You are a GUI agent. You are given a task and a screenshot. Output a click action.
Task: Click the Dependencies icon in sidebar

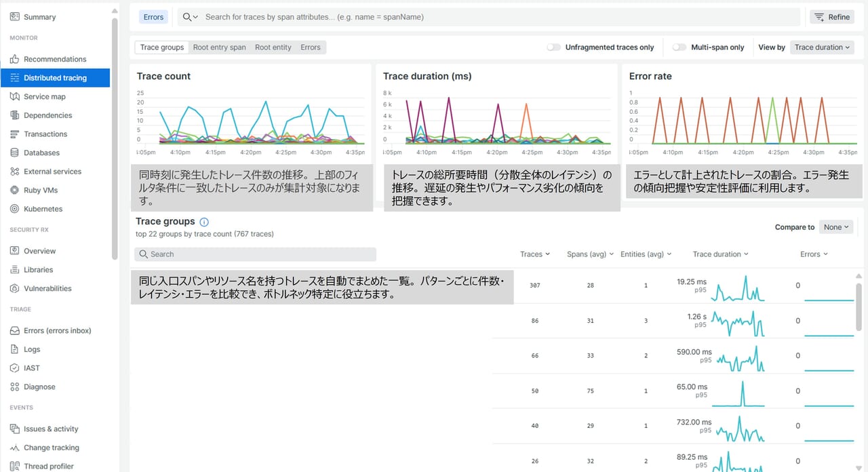15,115
